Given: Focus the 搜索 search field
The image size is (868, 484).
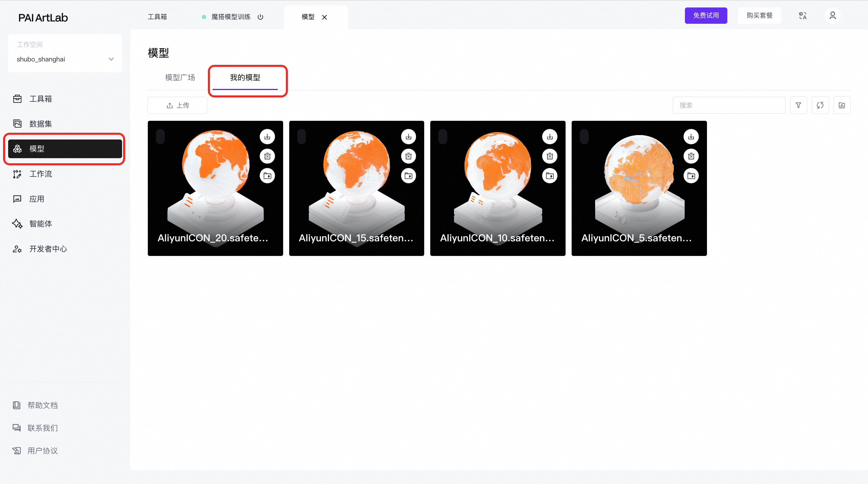Looking at the screenshot, I should pos(729,105).
